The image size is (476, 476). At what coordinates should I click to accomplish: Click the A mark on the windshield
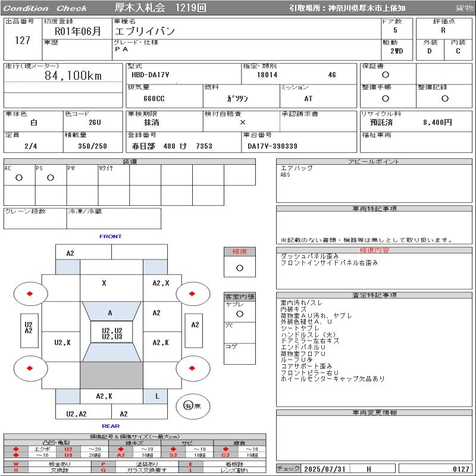coord(110,313)
